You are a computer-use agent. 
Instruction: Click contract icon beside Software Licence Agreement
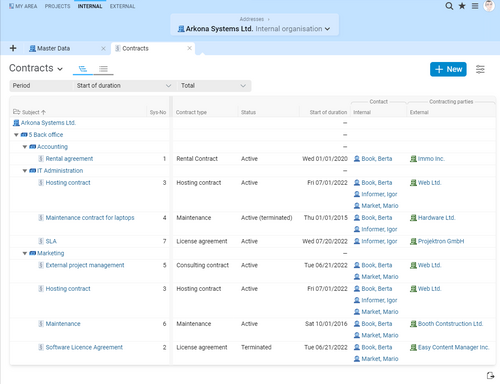pyautogui.click(x=41, y=347)
